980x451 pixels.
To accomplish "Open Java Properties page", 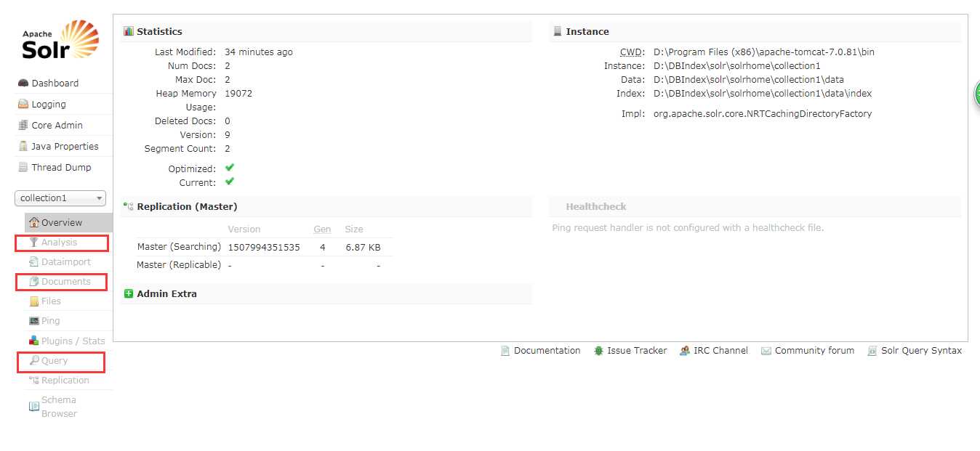I will 64,146.
